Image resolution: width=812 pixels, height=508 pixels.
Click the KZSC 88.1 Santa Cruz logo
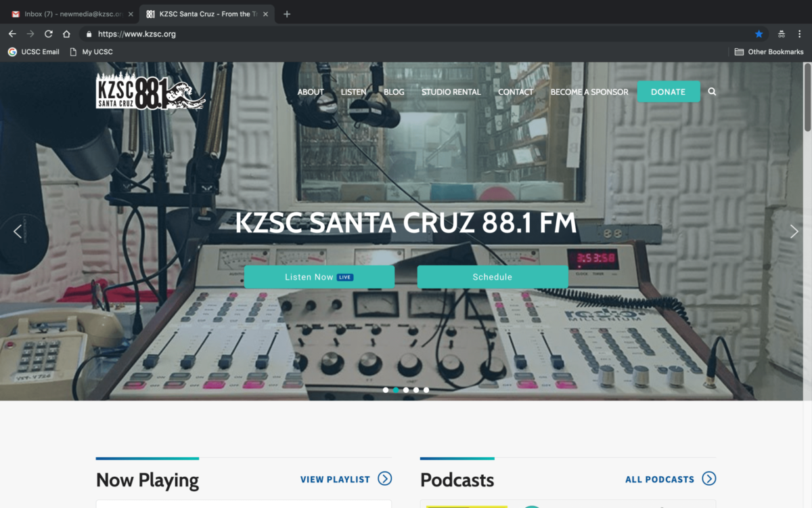point(150,91)
